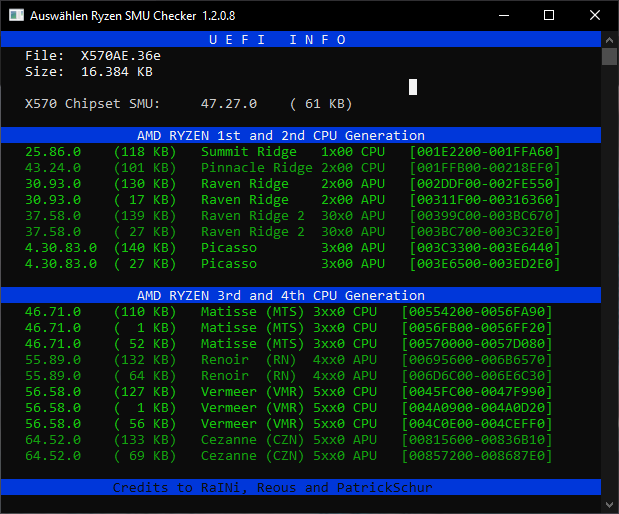
Task: Close the Ryzen SMU Checker window
Action: click(x=595, y=15)
